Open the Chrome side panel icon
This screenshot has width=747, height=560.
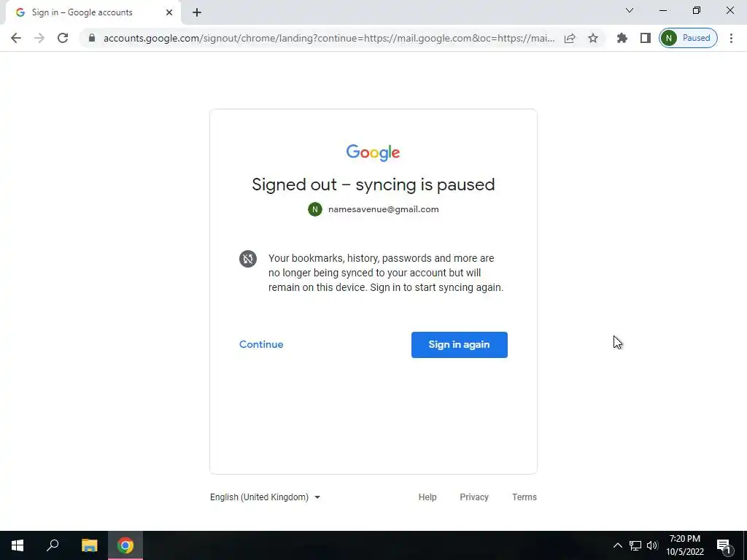646,38
